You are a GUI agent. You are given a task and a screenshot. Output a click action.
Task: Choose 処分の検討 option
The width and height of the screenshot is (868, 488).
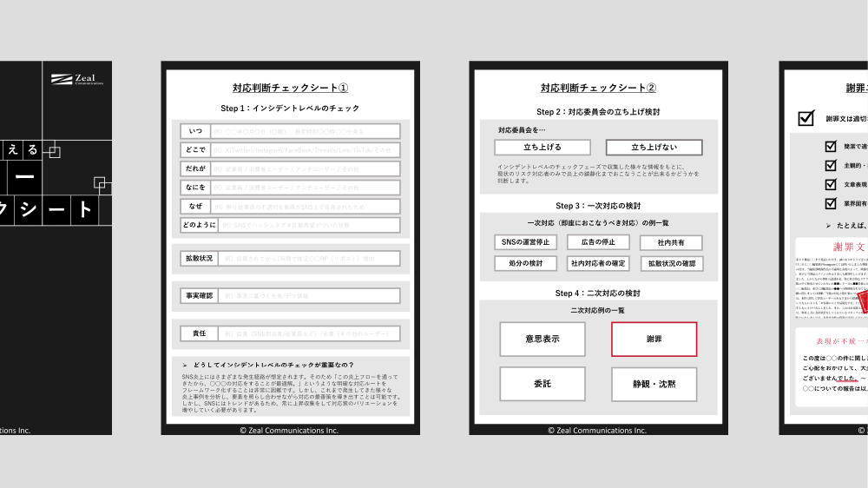click(525, 263)
